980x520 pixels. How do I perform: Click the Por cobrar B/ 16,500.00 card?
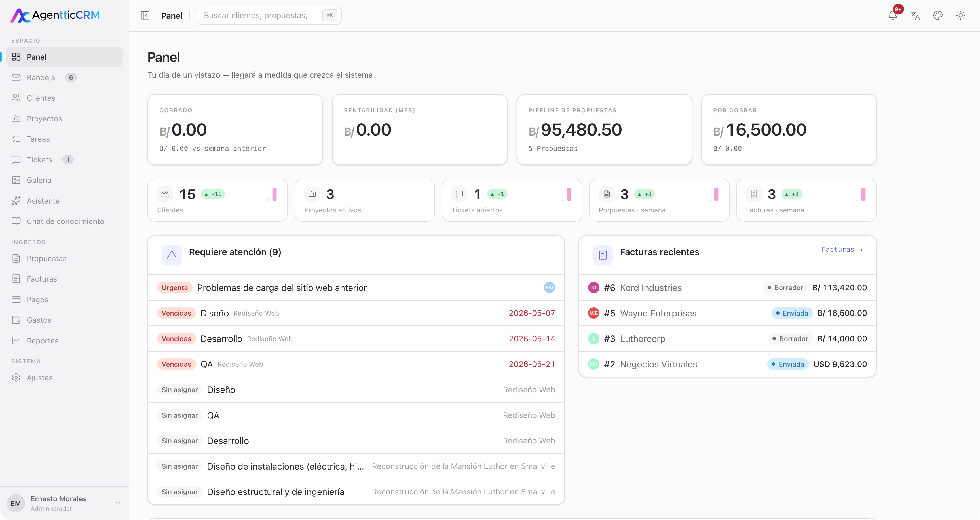[x=789, y=129]
